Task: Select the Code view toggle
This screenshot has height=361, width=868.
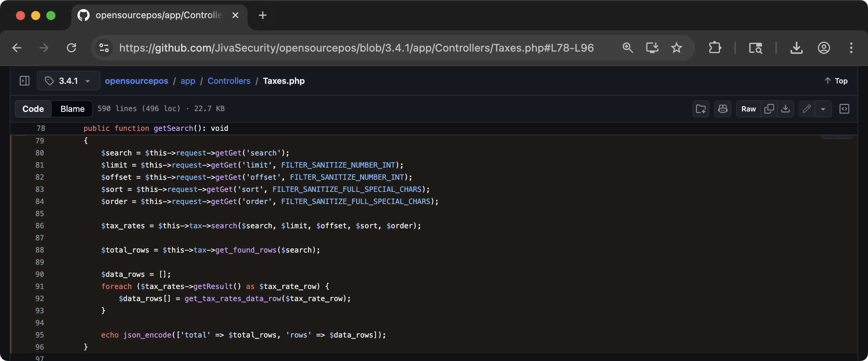Action: tap(33, 109)
